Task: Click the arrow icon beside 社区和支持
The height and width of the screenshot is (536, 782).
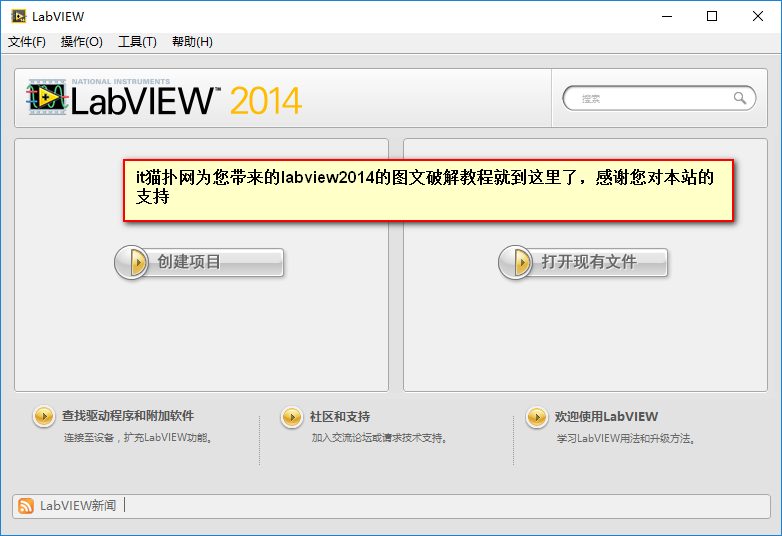Action: 292,417
